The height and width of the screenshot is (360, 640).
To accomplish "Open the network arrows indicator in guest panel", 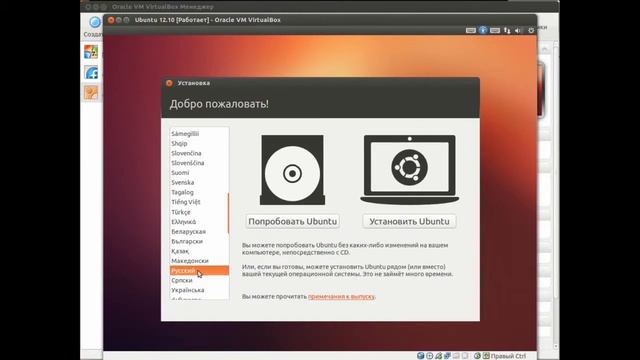I will point(507,30).
